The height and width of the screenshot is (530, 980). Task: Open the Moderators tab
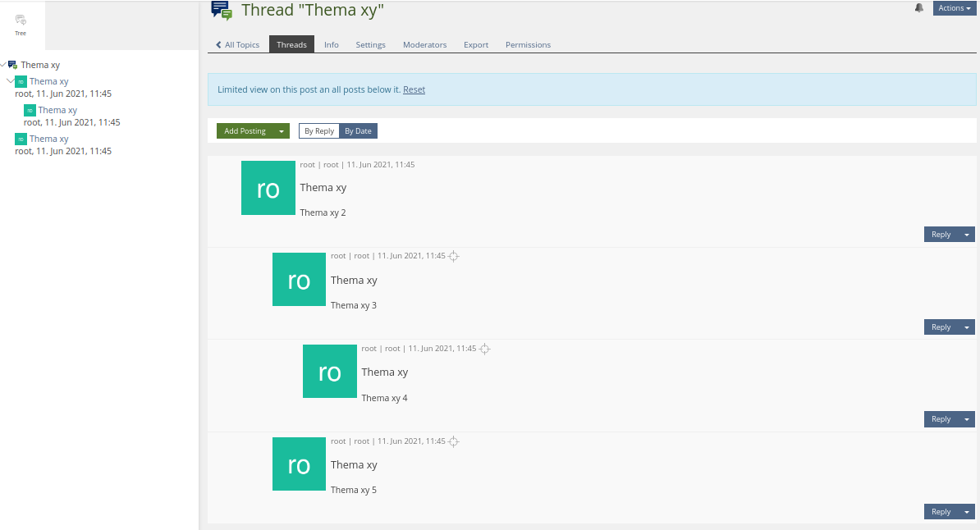[x=424, y=44]
